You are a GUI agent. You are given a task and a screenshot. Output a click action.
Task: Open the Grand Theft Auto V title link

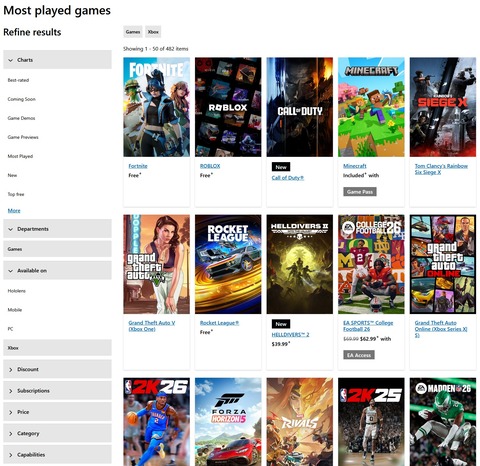click(x=152, y=326)
